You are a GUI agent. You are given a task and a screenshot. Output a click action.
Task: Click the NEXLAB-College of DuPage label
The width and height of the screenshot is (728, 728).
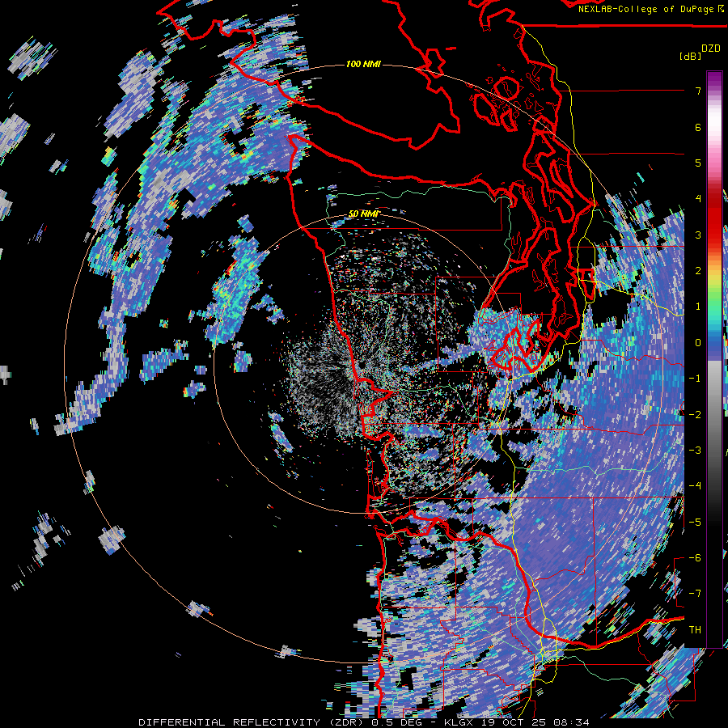point(650,9)
